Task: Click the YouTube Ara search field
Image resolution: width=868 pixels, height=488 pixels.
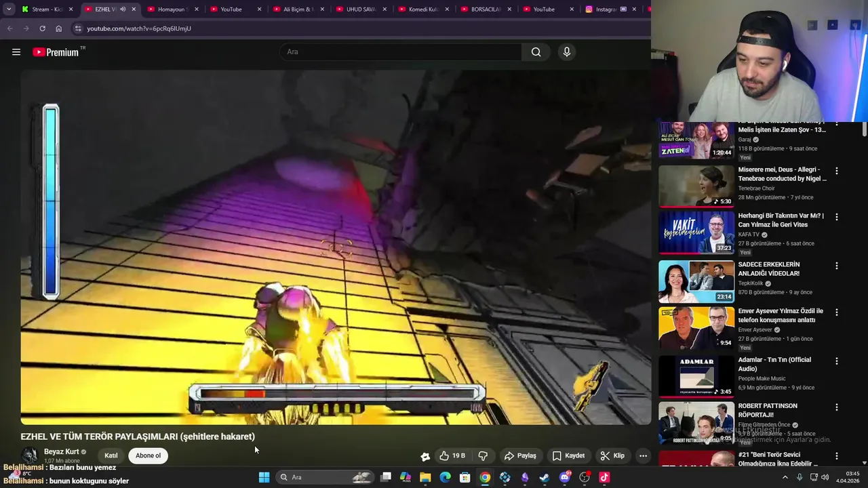Action: tap(401, 52)
